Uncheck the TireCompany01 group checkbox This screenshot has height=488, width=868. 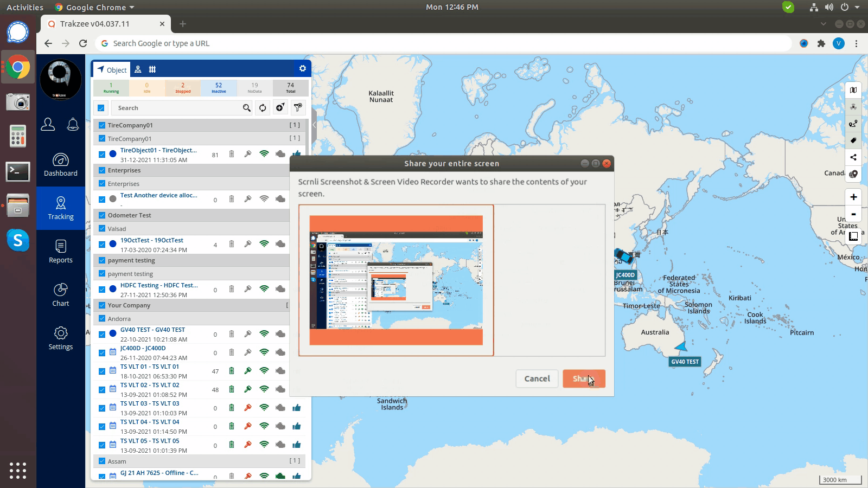102,125
